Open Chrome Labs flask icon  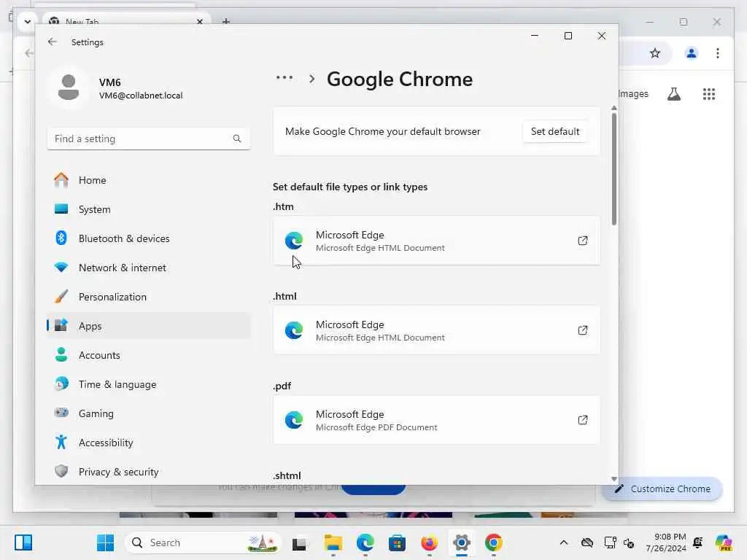(x=673, y=94)
